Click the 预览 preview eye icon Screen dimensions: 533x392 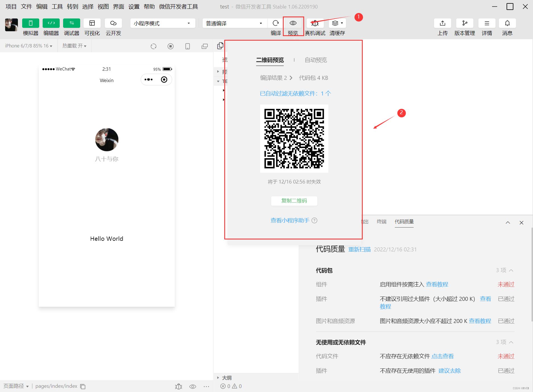(x=293, y=23)
